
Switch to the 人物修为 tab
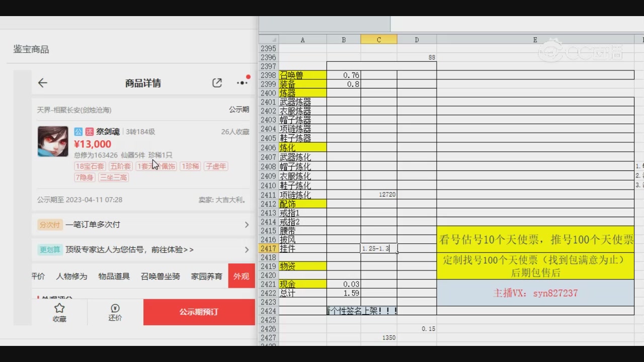(71, 276)
